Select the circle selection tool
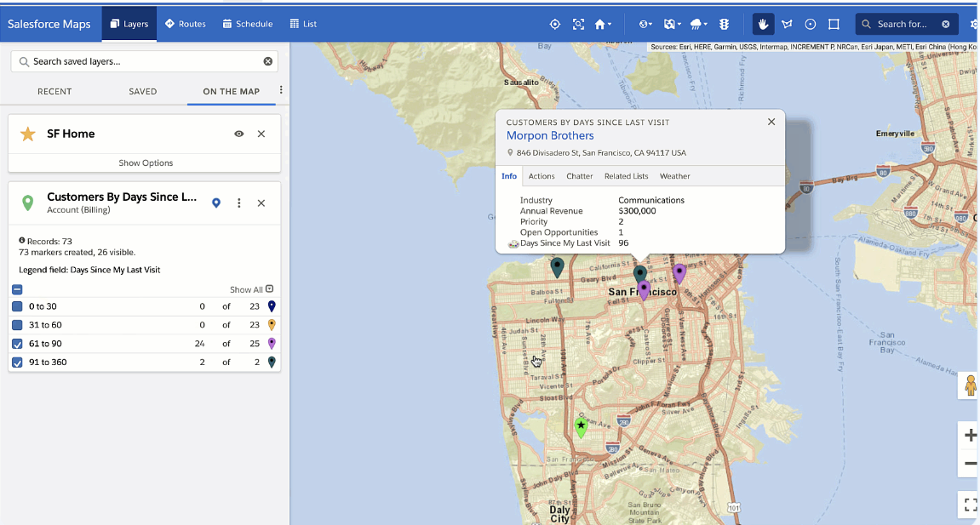Image resolution: width=980 pixels, height=525 pixels. tap(810, 24)
